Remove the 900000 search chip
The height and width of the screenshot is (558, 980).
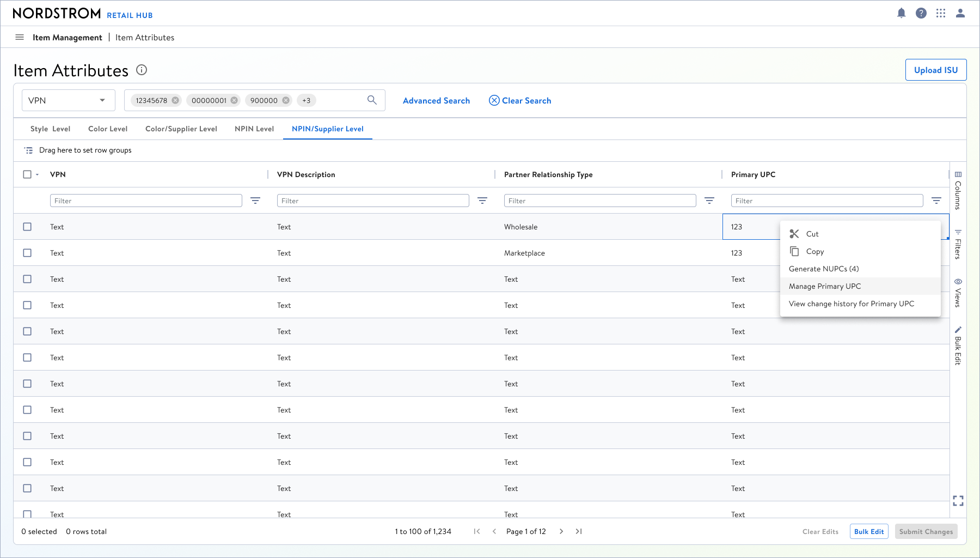pyautogui.click(x=286, y=100)
